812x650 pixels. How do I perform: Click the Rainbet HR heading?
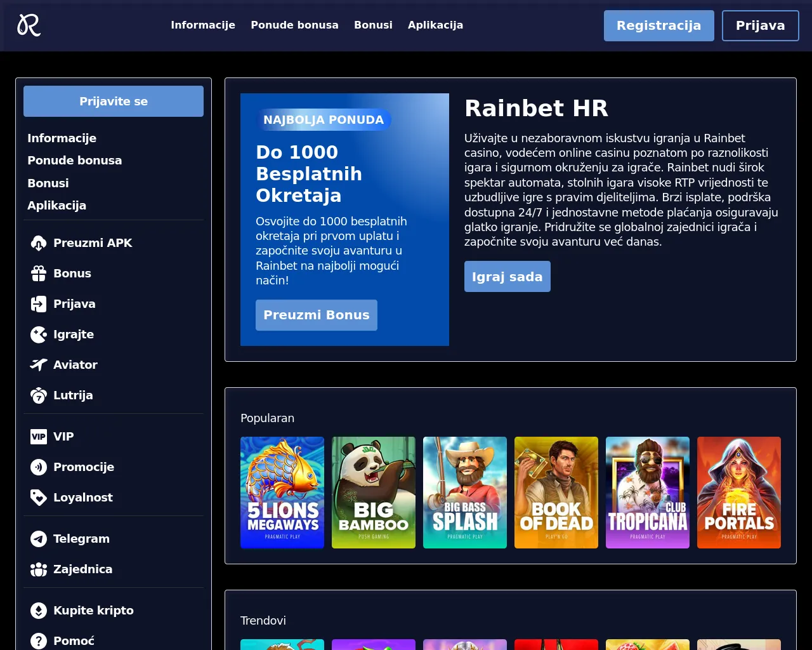point(536,109)
